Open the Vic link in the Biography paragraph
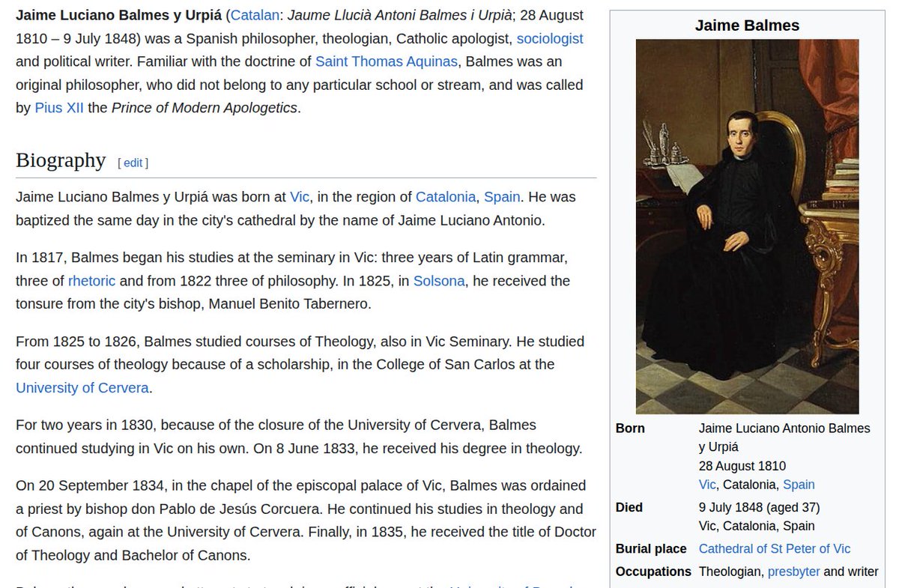This screenshot has width=899, height=588. point(300,197)
